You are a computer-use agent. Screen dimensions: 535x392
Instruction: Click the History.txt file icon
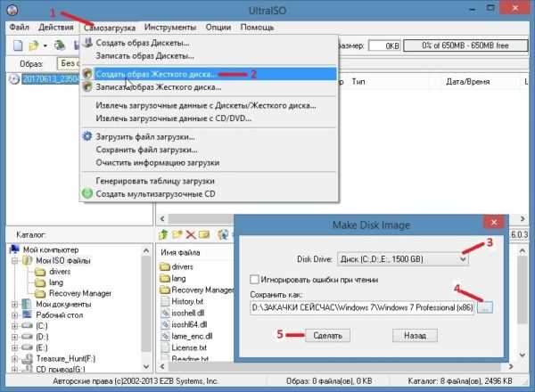point(165,301)
